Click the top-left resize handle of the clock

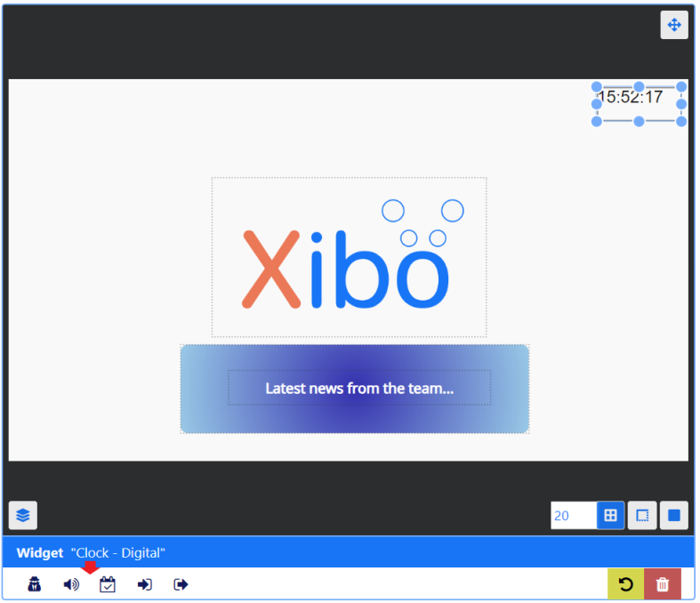click(x=597, y=86)
